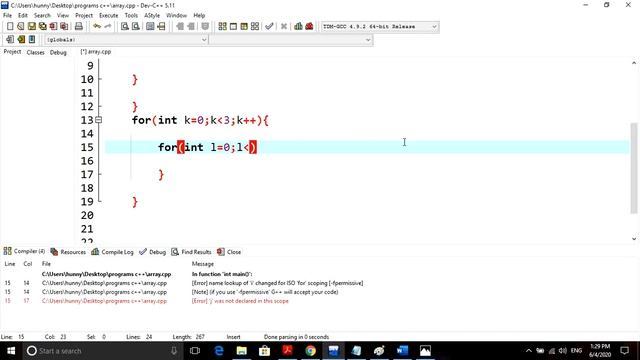Viewport: 640px width, 360px height.
Task: Click the Compile & Run toolbar icon
Action: 244,26
